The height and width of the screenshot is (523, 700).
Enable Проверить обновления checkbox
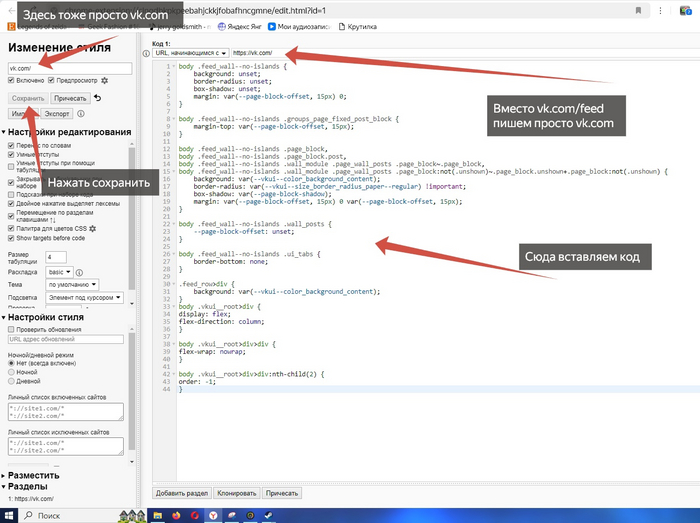click(12, 329)
